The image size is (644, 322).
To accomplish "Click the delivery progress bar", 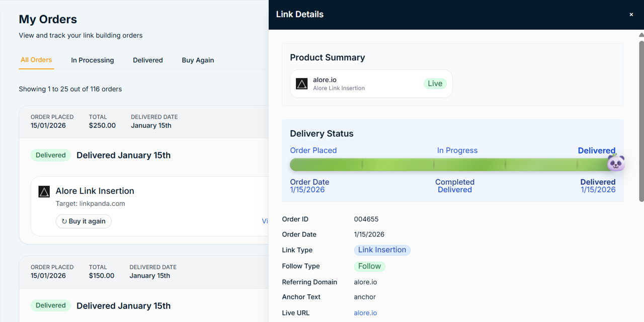I will coord(453,164).
